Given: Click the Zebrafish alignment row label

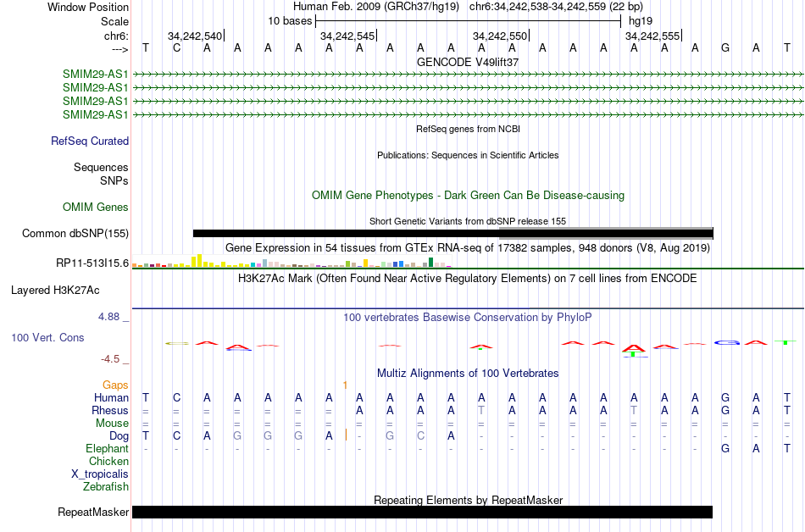Looking at the screenshot, I should tap(106, 486).
